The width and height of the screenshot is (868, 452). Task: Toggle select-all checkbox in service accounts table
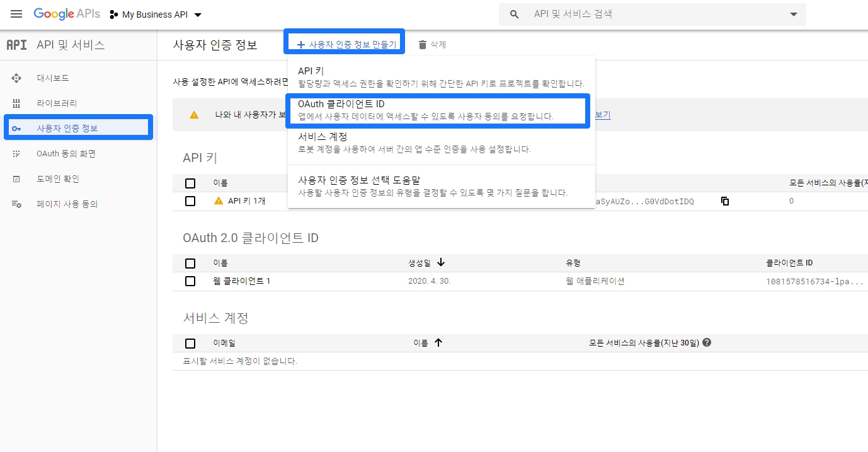[x=190, y=344]
